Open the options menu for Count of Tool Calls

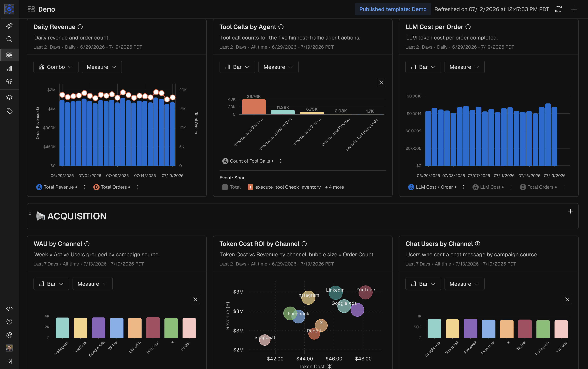(280, 161)
